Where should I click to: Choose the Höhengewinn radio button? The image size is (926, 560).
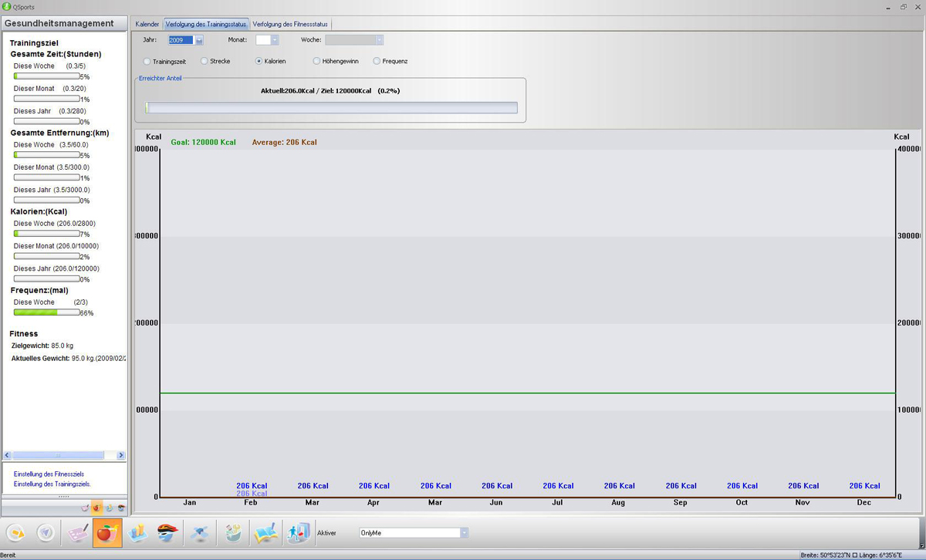click(316, 61)
